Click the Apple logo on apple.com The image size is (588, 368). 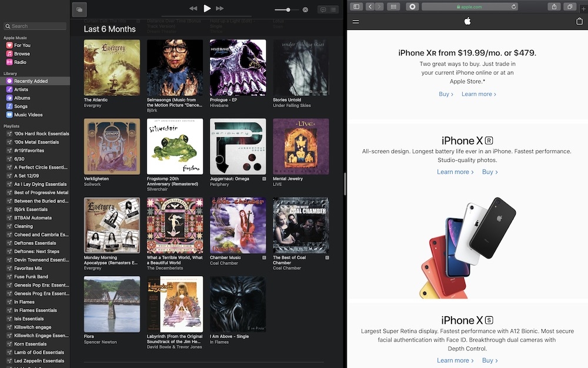(x=467, y=21)
